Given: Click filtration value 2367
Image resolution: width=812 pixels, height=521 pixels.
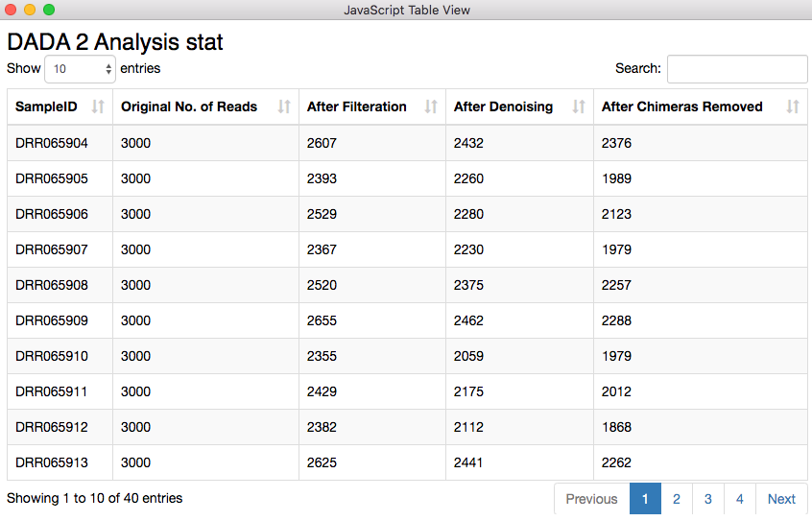Looking at the screenshot, I should 322,249.
